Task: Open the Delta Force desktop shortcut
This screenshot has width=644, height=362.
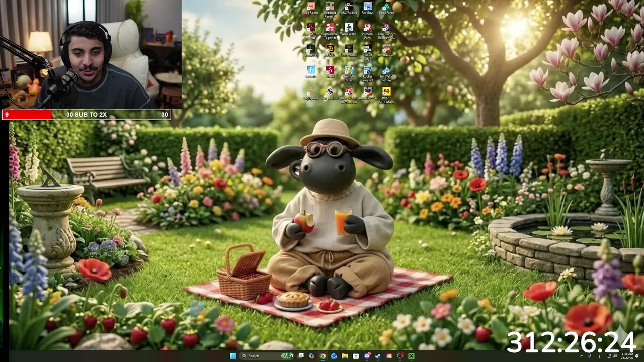Action: pyautogui.click(x=386, y=8)
